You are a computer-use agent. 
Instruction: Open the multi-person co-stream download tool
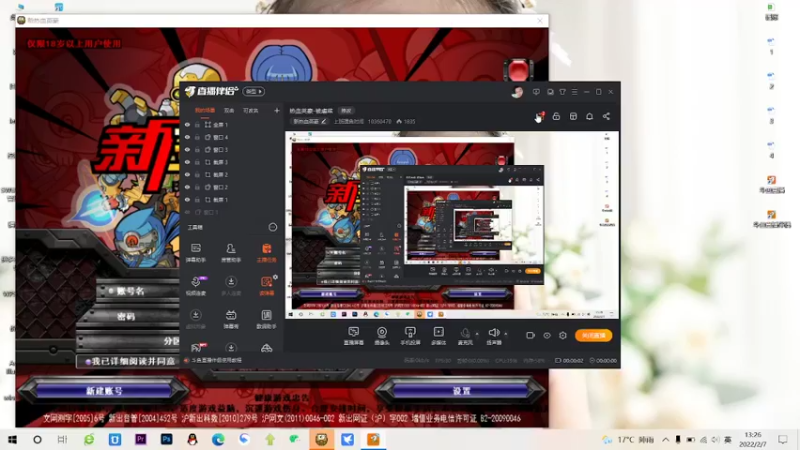[231, 286]
